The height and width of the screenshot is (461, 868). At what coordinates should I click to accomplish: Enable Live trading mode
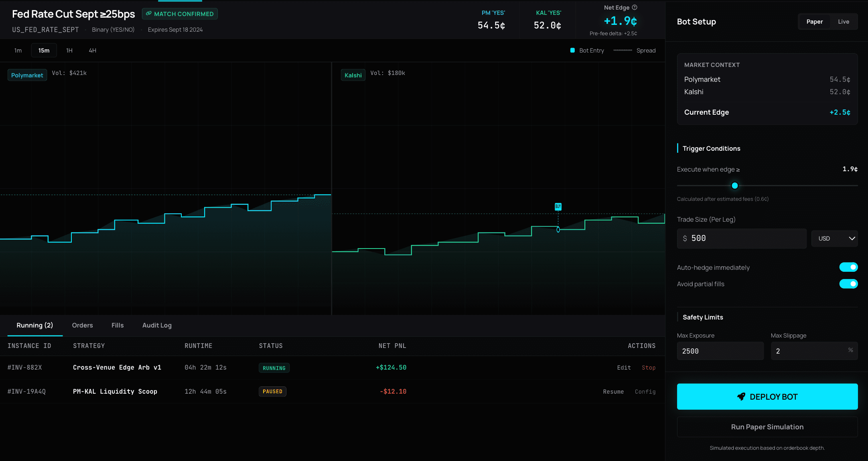pos(843,21)
